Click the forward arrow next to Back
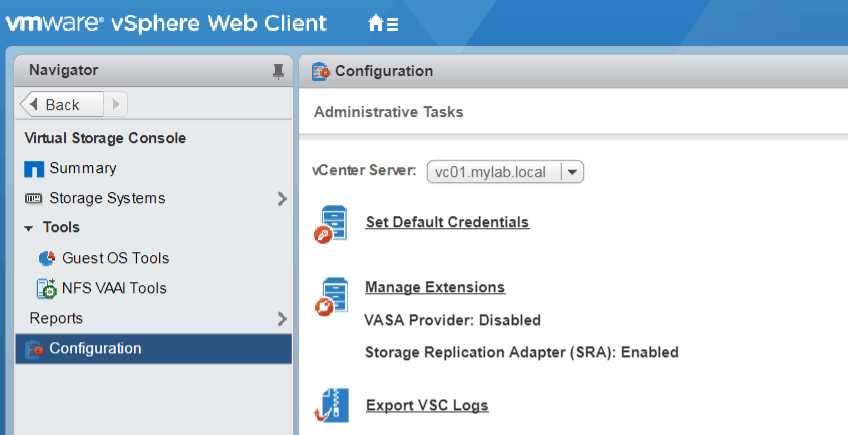This screenshot has height=435, width=848. 116,104
